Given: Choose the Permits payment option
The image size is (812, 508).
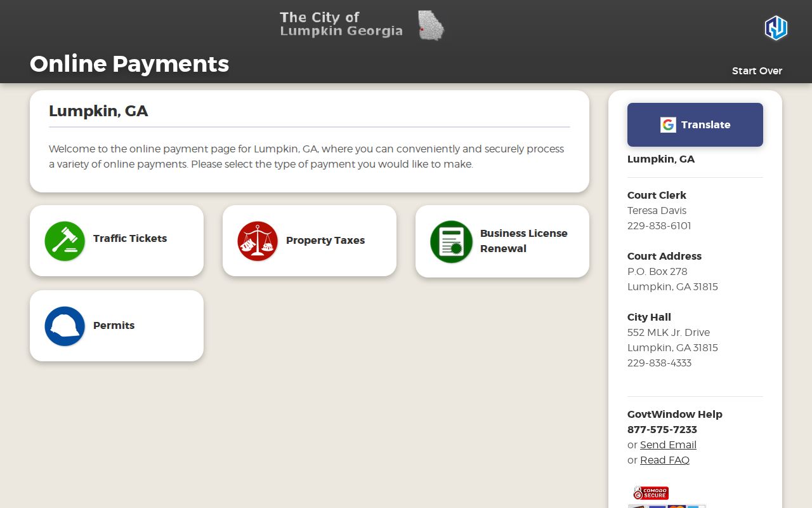Looking at the screenshot, I should click(117, 326).
